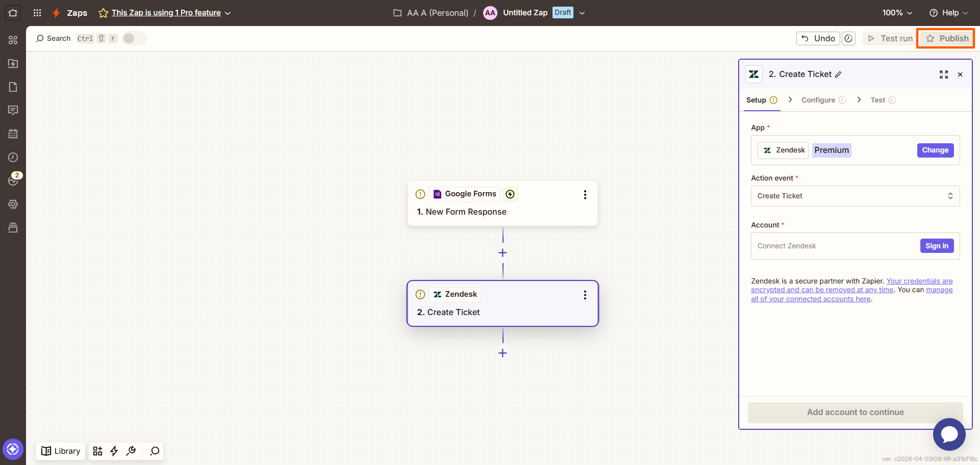Click the Premium badge next to Zendesk
Screen dimensions: 980x465
832,150
